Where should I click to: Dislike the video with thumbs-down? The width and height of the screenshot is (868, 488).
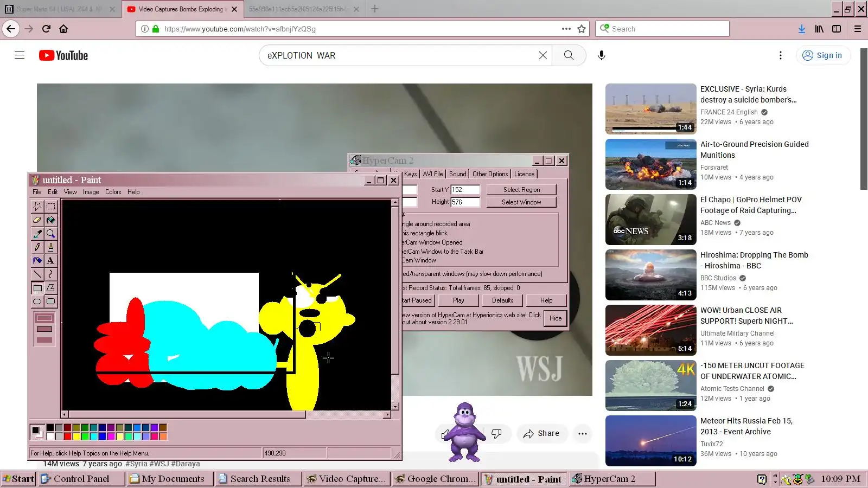[496, 434]
